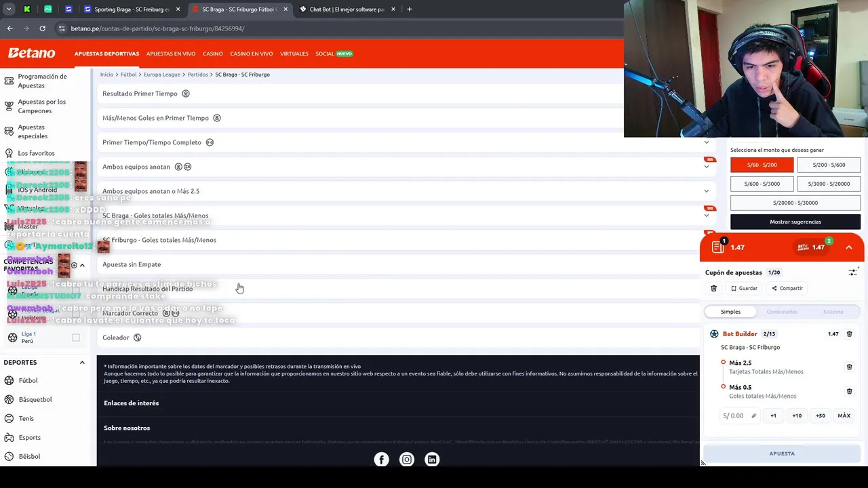Select S/20000 - S/30000 win range
Screen dimensions: 868x488
[x=795, y=203]
